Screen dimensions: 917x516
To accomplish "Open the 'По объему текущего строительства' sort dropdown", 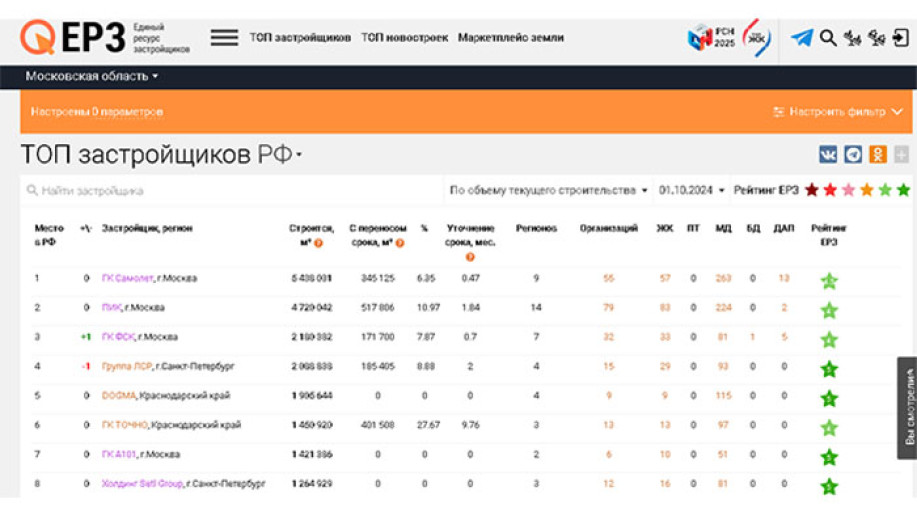I will click(x=548, y=190).
